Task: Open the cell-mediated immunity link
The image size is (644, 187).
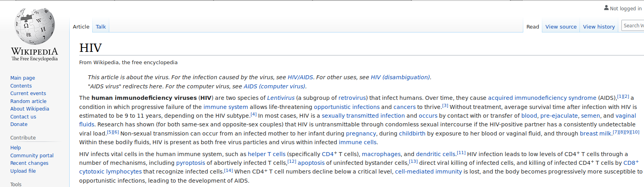Action: (428, 172)
